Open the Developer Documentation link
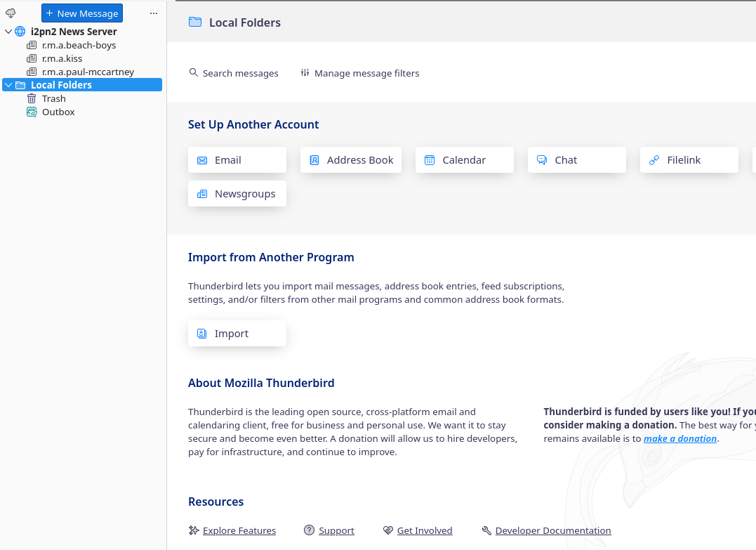 [x=553, y=531]
